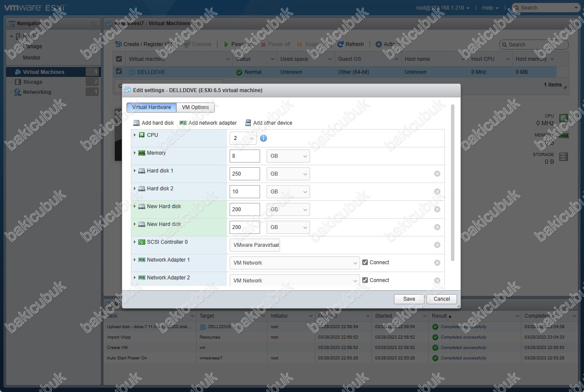Click the Add other device icon
The image size is (584, 392).
coord(248,123)
